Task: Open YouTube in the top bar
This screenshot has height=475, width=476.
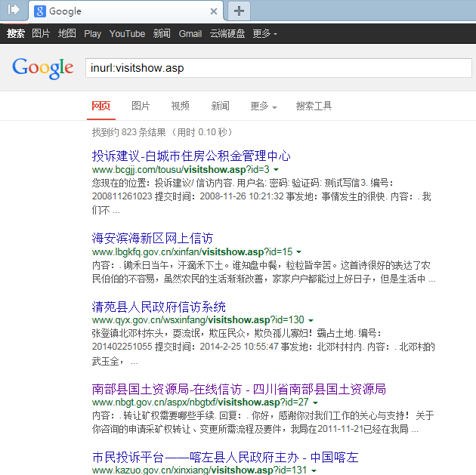Action: click(127, 33)
